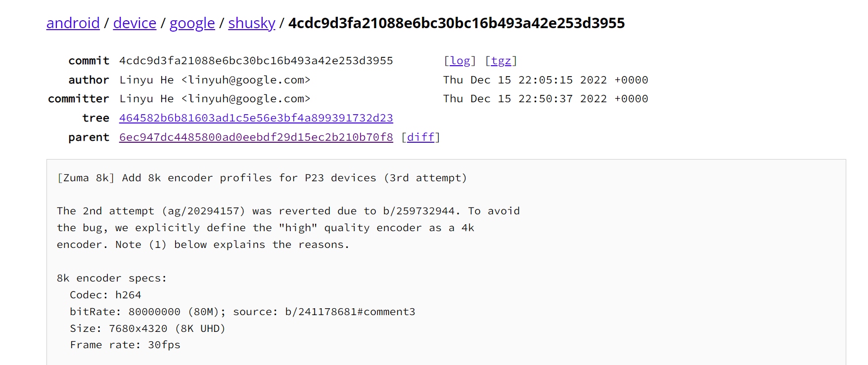Open the parent commit 6ec947dc link
Screen dimensions: 868x365
click(256, 137)
